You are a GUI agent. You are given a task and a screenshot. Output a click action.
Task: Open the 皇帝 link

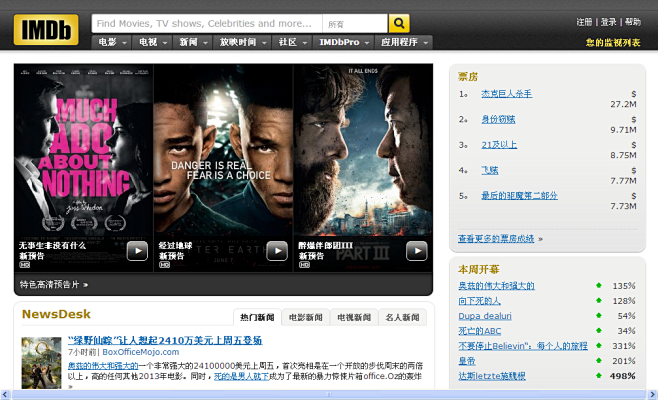coord(467,361)
